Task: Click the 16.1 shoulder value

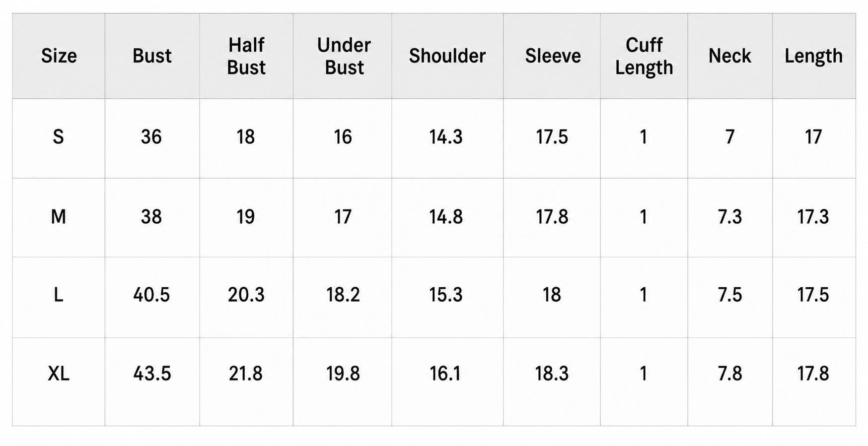Action: (x=445, y=374)
